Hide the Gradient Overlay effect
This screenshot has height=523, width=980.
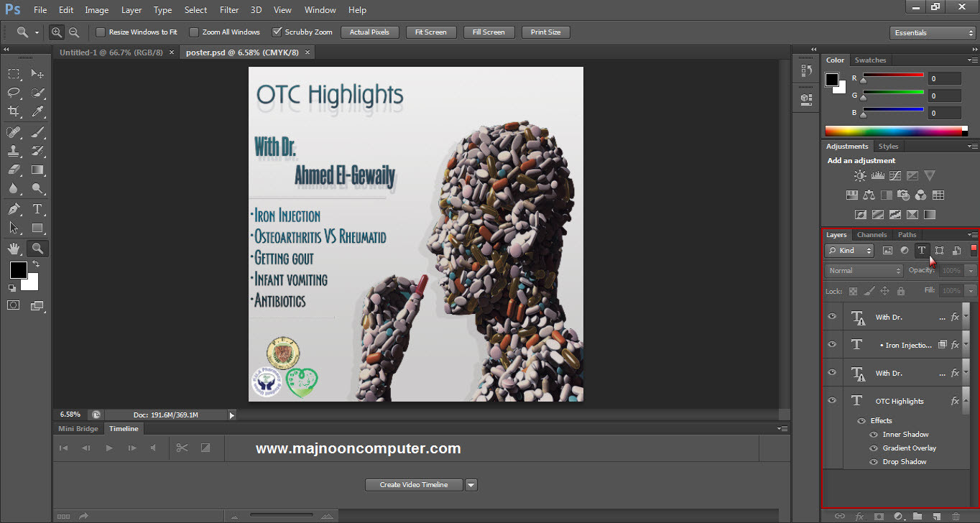coord(874,448)
